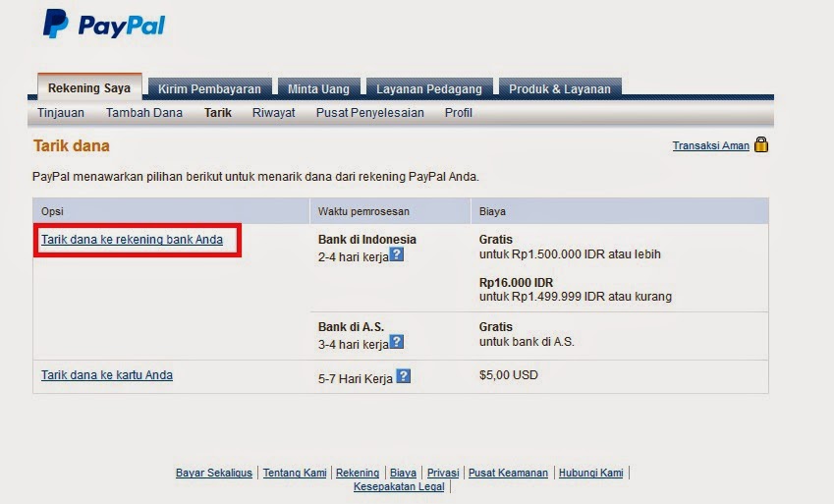Screen dimensions: 834x504
Task: Click the Opsi column header
Action: [52, 211]
